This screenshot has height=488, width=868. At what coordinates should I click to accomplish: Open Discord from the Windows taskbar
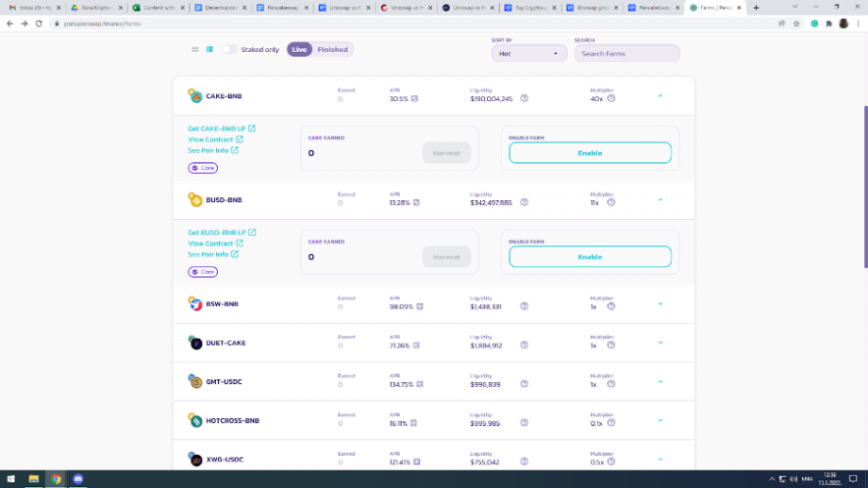79,479
